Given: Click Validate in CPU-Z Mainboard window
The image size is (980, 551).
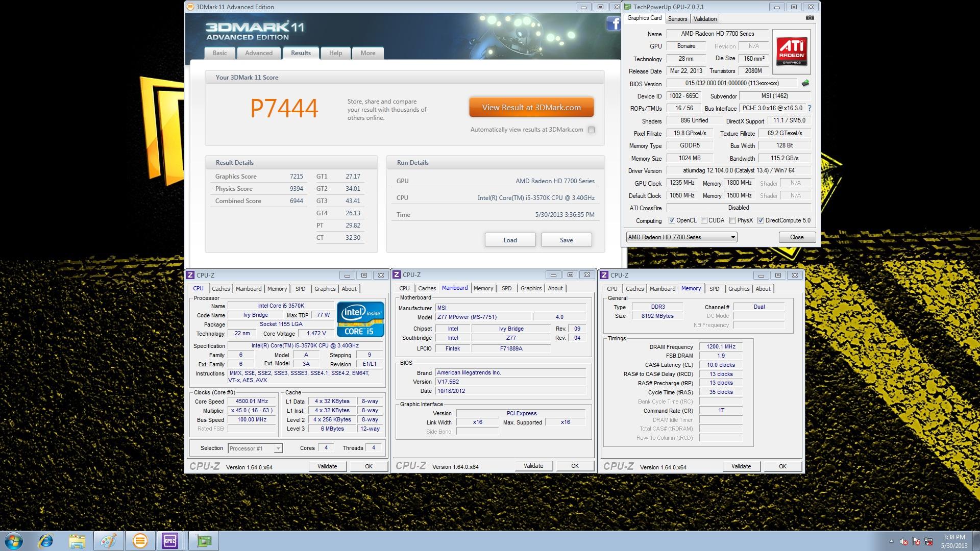Looking at the screenshot, I should coord(533,466).
